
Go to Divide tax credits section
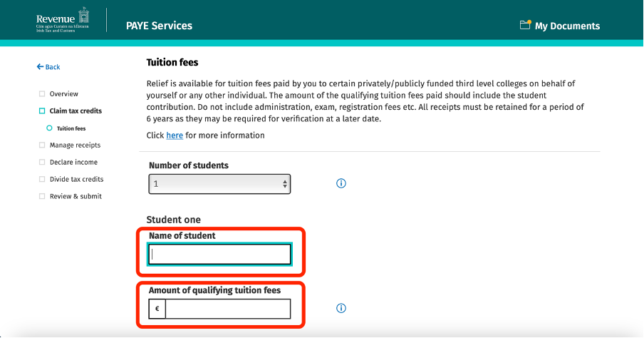[x=76, y=179]
